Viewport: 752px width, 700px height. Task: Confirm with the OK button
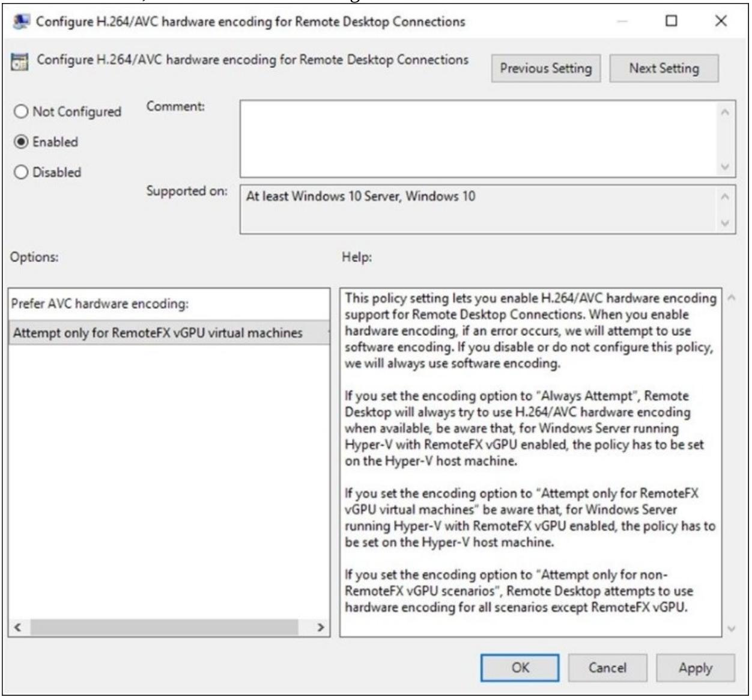[520, 668]
